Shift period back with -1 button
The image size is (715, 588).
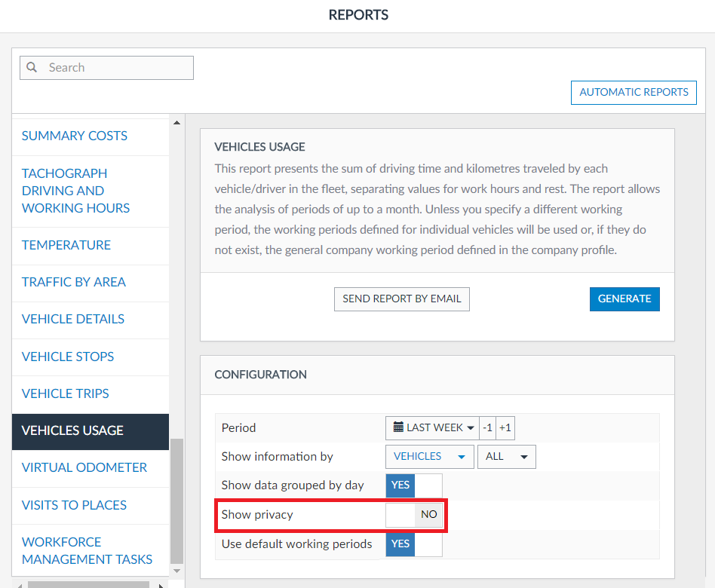coord(487,427)
